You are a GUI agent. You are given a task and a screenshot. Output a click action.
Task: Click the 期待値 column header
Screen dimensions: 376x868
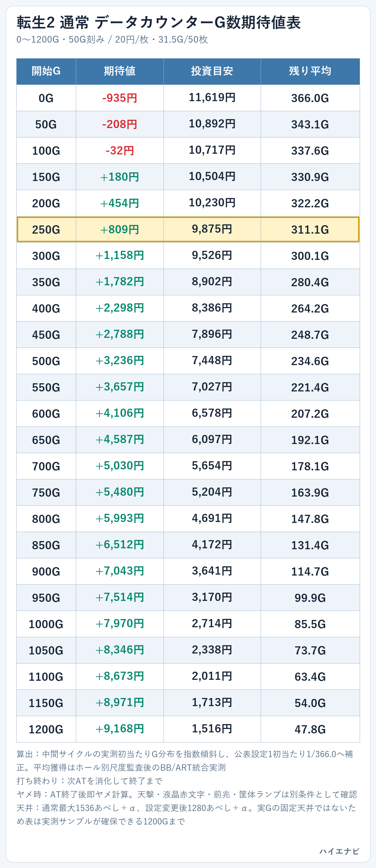[120, 71]
